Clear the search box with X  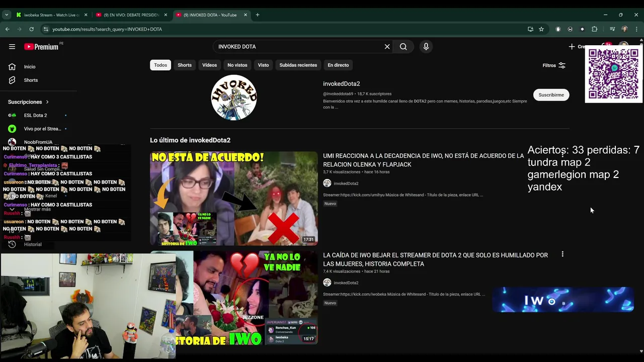click(387, 46)
